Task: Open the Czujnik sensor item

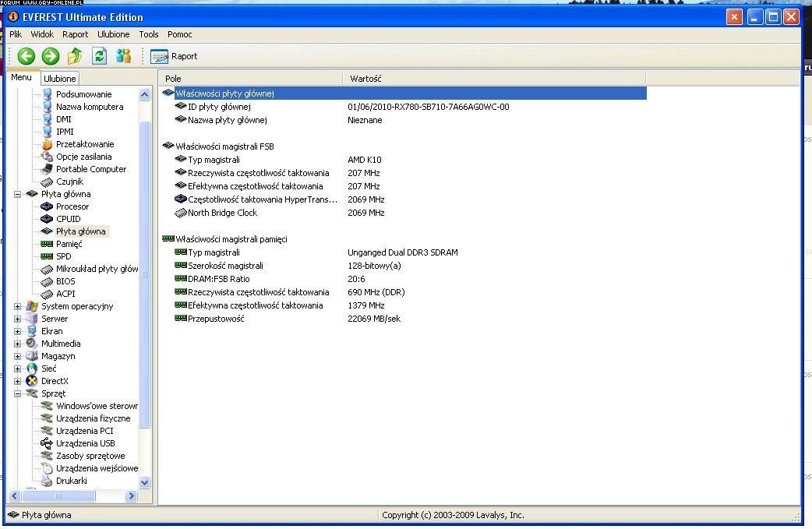Action: coord(69,182)
